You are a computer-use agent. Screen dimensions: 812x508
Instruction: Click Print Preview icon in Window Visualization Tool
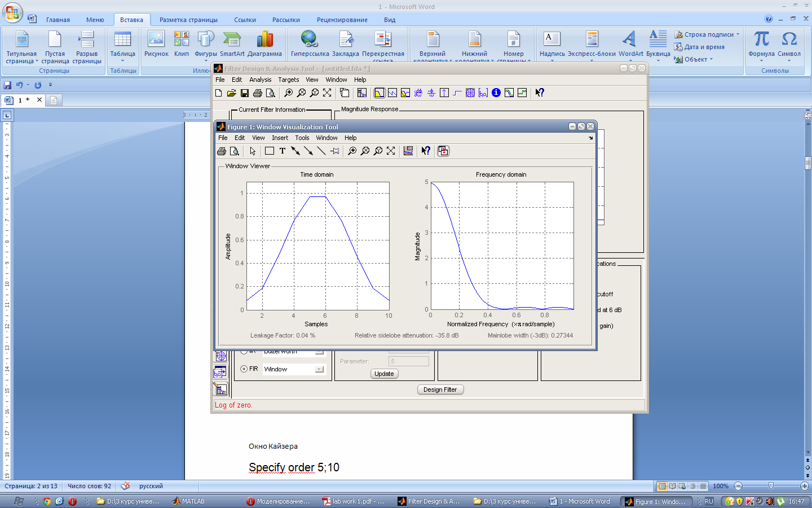(x=235, y=151)
